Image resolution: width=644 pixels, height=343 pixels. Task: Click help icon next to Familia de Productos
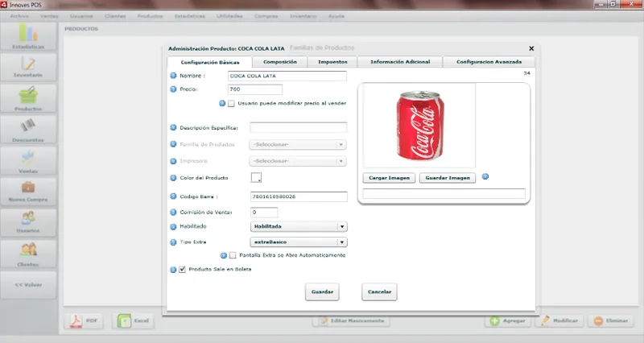173,145
